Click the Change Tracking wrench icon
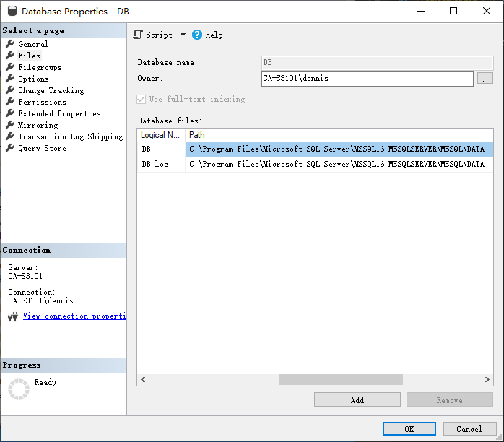Viewport: 504px width, 442px height. pos(10,90)
